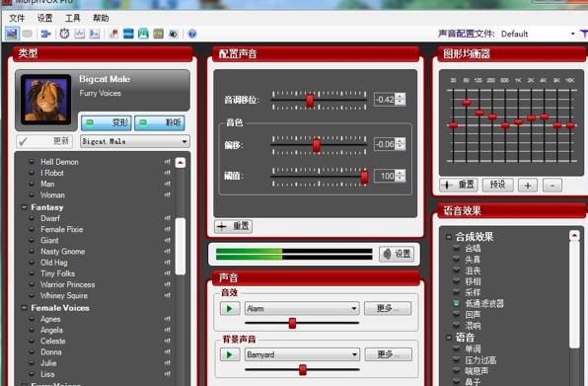Open help via the blue question mark icon
Viewport: 588px width, 386px height.
[192, 35]
